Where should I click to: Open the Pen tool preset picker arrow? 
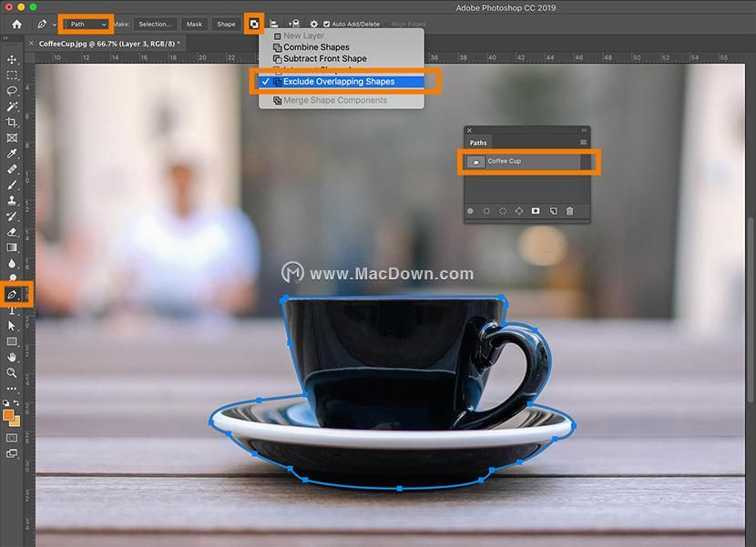[x=55, y=24]
